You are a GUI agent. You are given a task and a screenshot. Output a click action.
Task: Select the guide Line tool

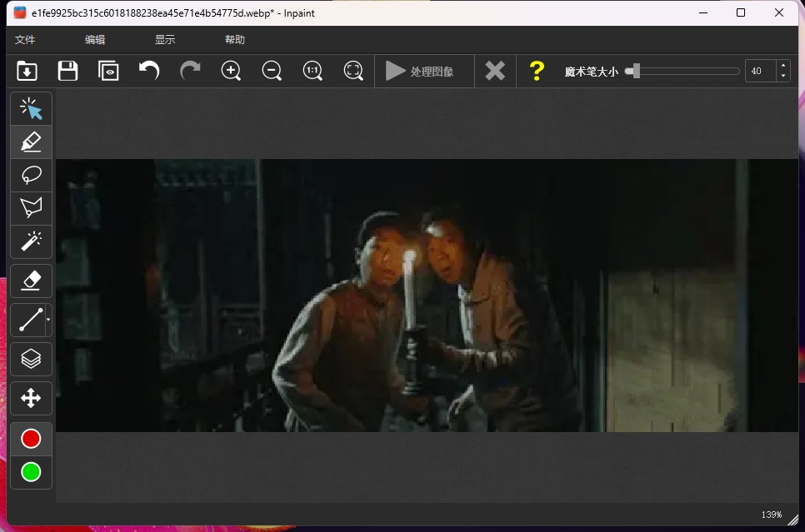tap(30, 320)
